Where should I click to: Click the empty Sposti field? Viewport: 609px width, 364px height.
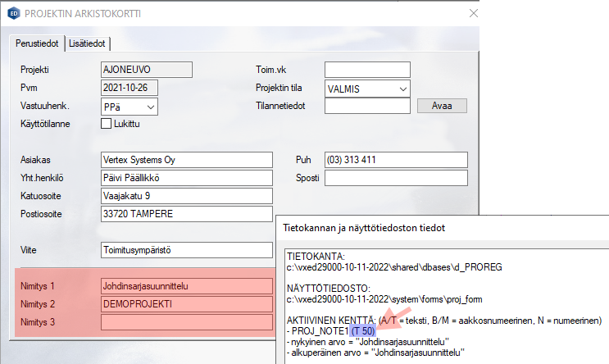coord(395,178)
